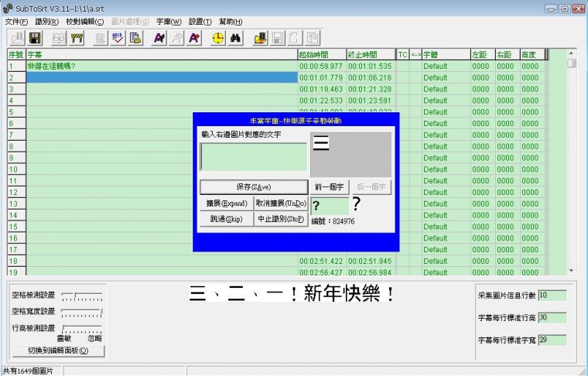Click the 字幕每行標準行高 field
The width and height of the screenshot is (588, 376).
point(552,318)
